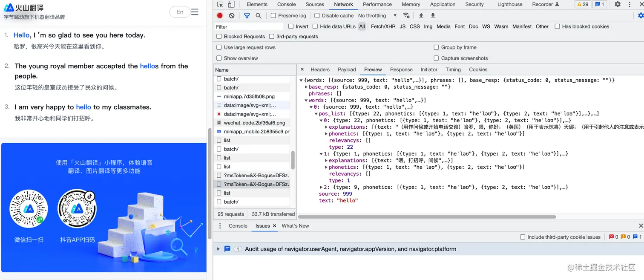The height and width of the screenshot is (280, 644).
Task: Enable Capture screenshots checkbox
Action: point(436,58)
